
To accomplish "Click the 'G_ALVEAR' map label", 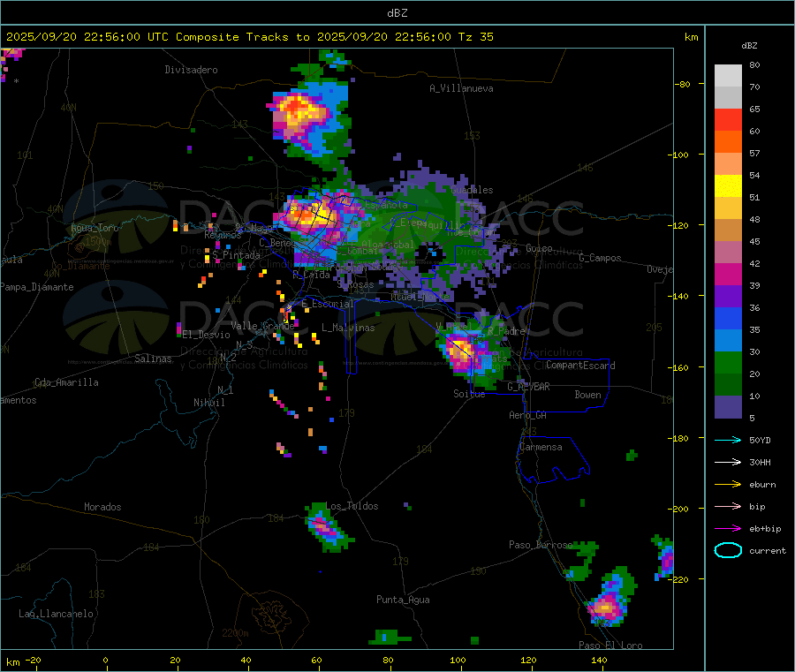I will tap(528, 387).
